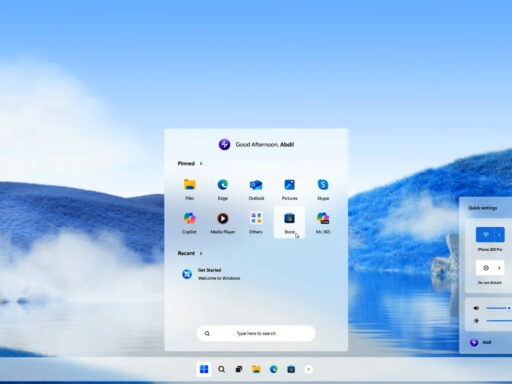Viewport: 512px width, 384px height.
Task: Open Task View on the taskbar
Action: click(x=239, y=369)
